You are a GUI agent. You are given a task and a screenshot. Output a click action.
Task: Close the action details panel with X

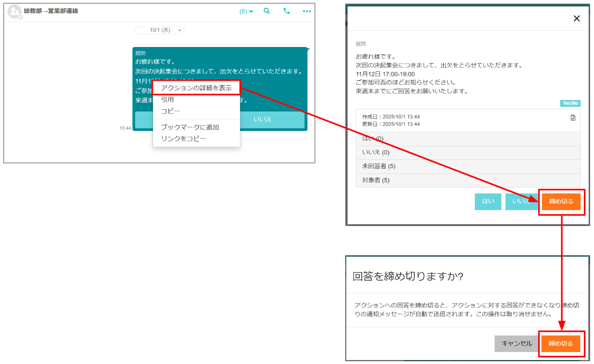click(x=576, y=18)
